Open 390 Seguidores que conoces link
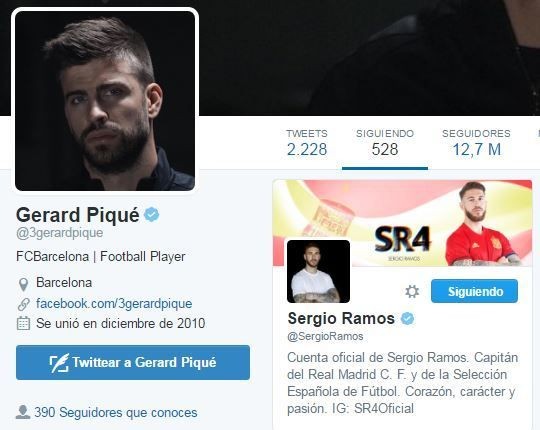Screen dimensions: 540x430 coord(116,412)
